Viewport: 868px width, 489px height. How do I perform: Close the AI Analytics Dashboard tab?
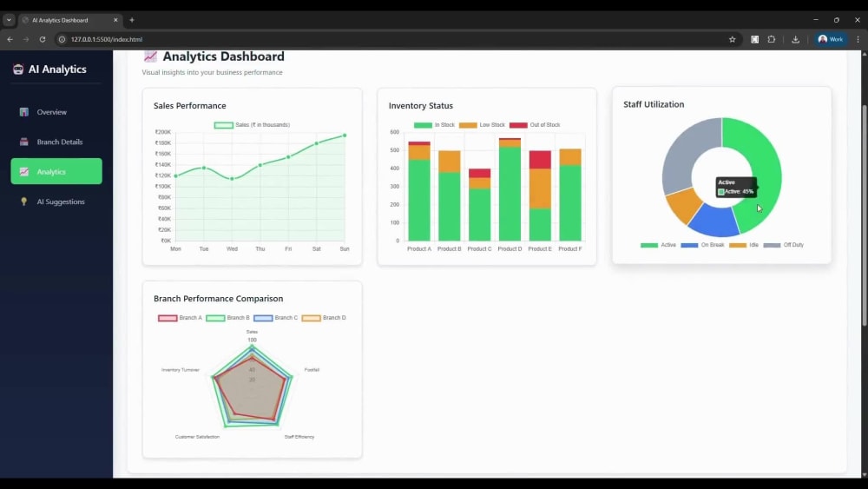pos(115,20)
